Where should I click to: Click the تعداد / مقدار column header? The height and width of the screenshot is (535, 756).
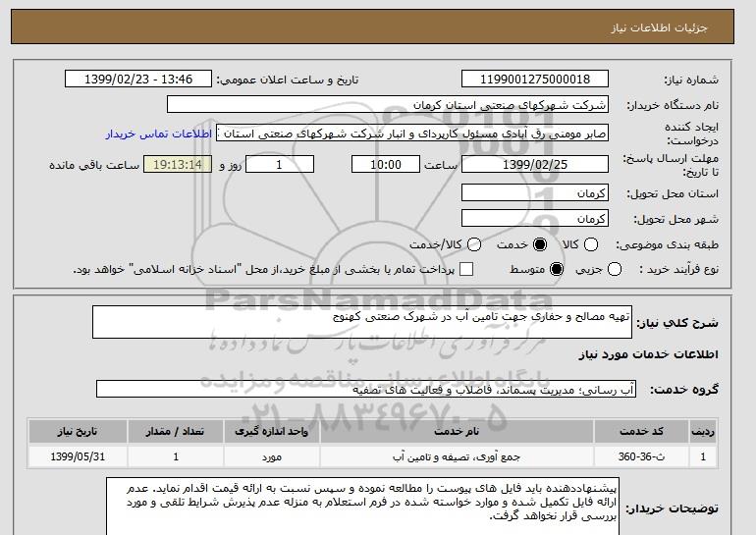click(x=176, y=431)
